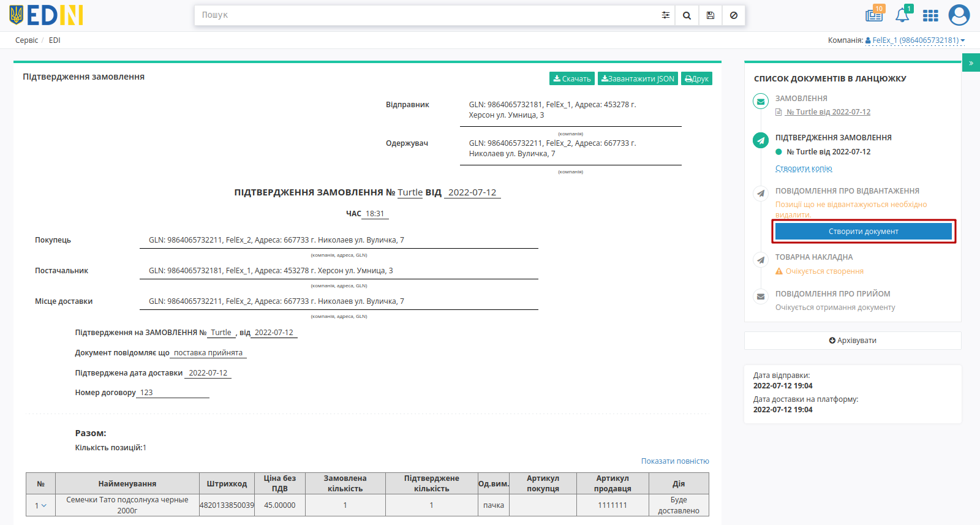Screen dimensions: 980x525
Task: Click Завантажити JSON button
Action: click(x=638, y=78)
